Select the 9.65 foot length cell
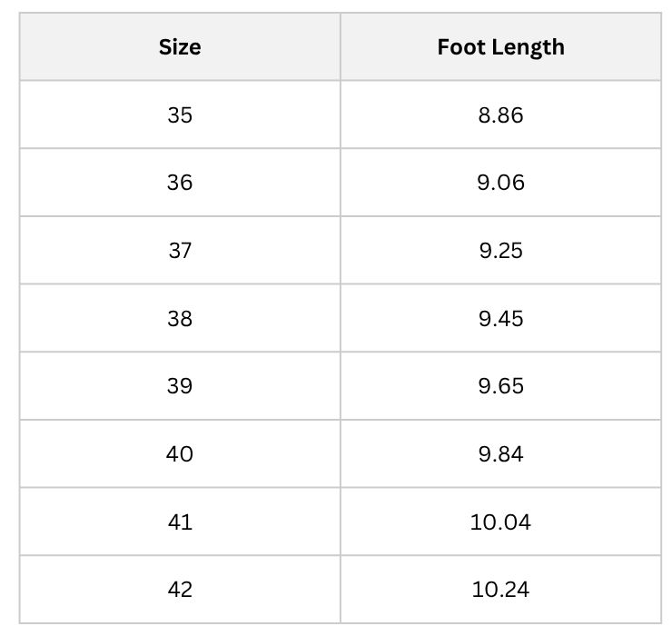Image resolution: width=672 pixels, height=636 pixels. [x=501, y=386]
